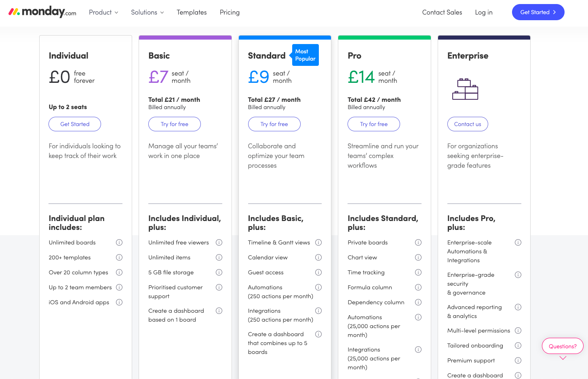Show info for Chart view
588x379 pixels.
(x=418, y=257)
